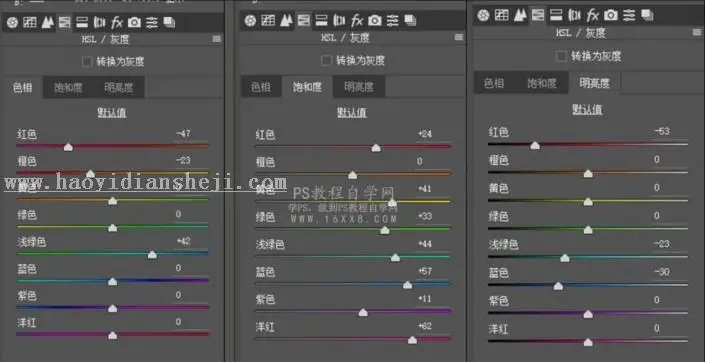Open Detail icon in Luminance-tab panel
The image size is (705, 362).
520,15
